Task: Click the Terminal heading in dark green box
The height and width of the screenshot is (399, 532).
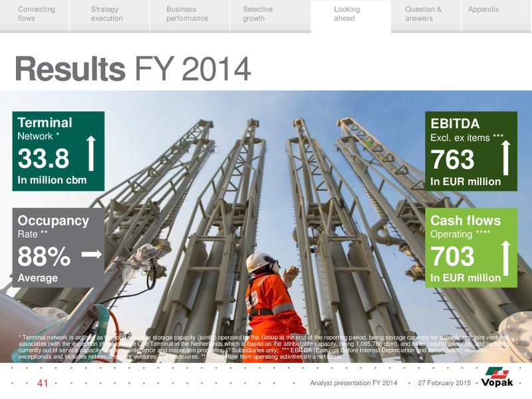Action: pos(45,122)
